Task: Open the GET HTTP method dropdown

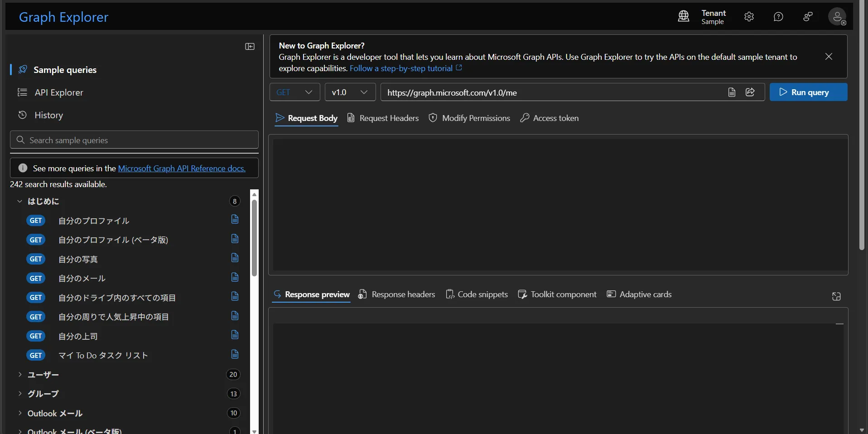Action: click(295, 92)
